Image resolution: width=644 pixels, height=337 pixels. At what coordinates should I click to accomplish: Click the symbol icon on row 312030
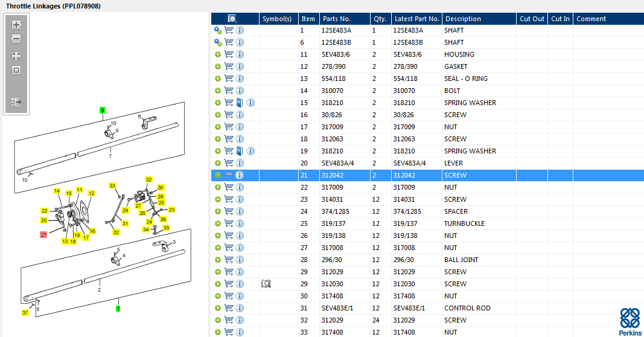point(266,284)
